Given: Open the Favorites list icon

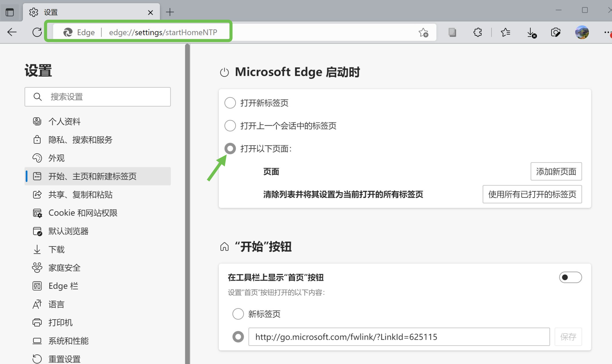Looking at the screenshot, I should click(505, 32).
